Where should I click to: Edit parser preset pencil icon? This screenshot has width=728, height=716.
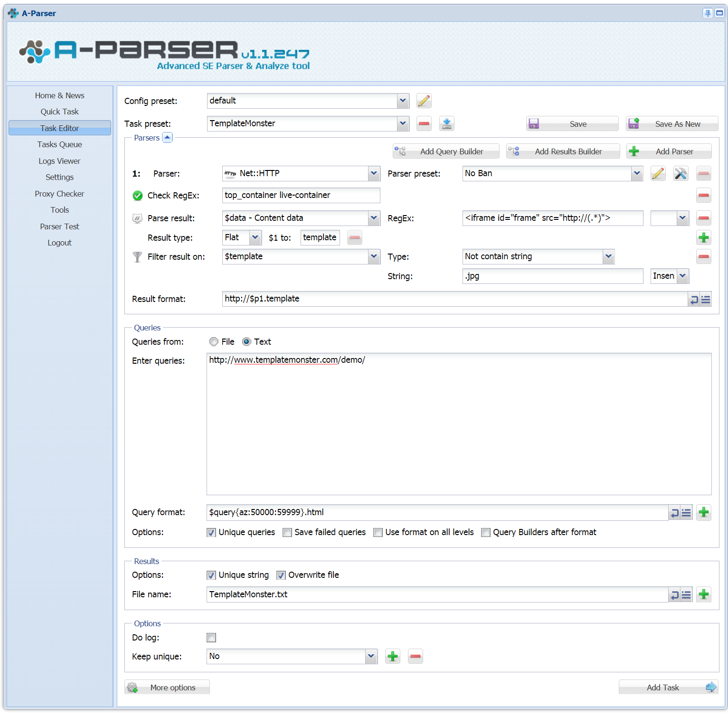(658, 173)
